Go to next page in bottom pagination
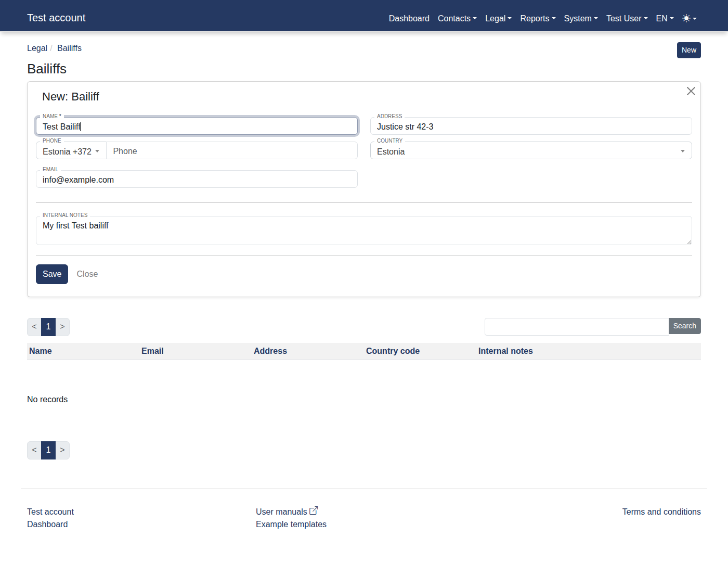Viewport: 728px width, 562px height. (62, 450)
